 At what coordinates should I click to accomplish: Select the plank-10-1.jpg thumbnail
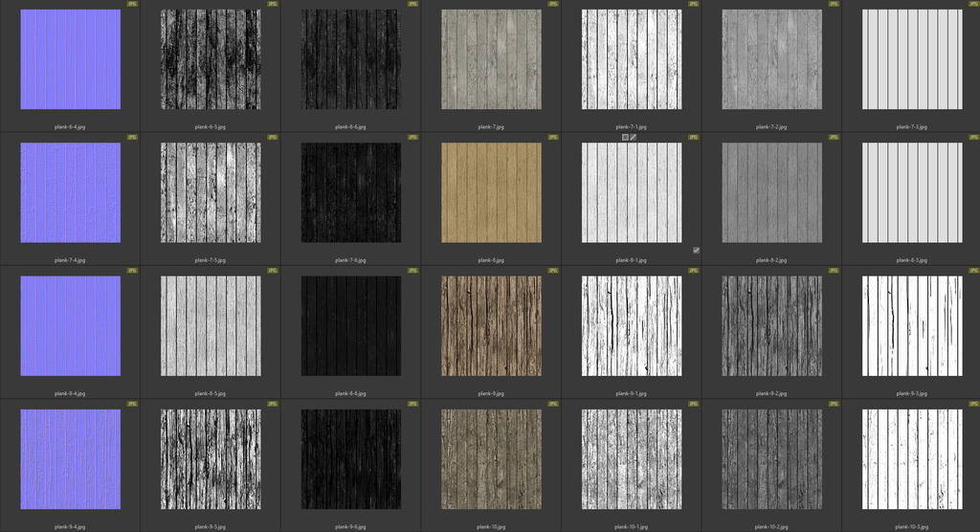pos(631,459)
